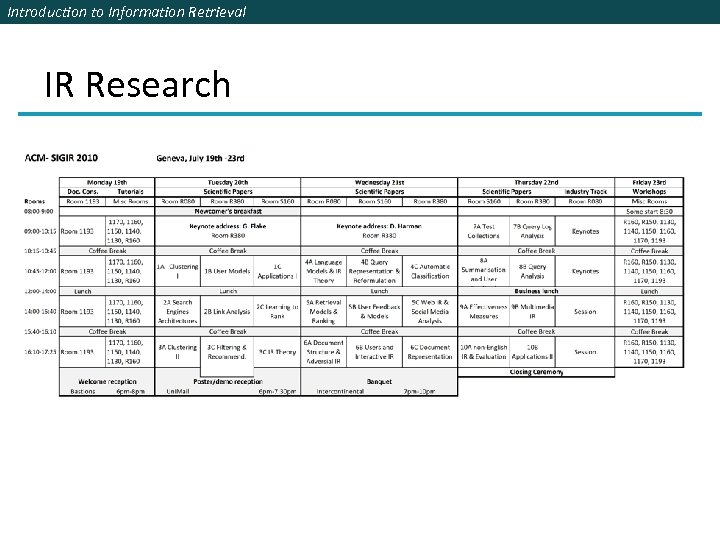Click '5A Retrieval Models & Ranking' cell
The height and width of the screenshot is (540, 720).
[x=323, y=311]
